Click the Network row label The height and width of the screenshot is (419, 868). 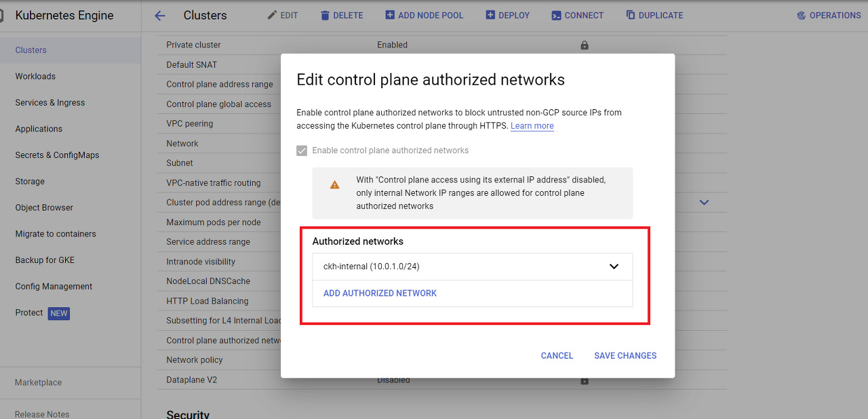click(182, 144)
